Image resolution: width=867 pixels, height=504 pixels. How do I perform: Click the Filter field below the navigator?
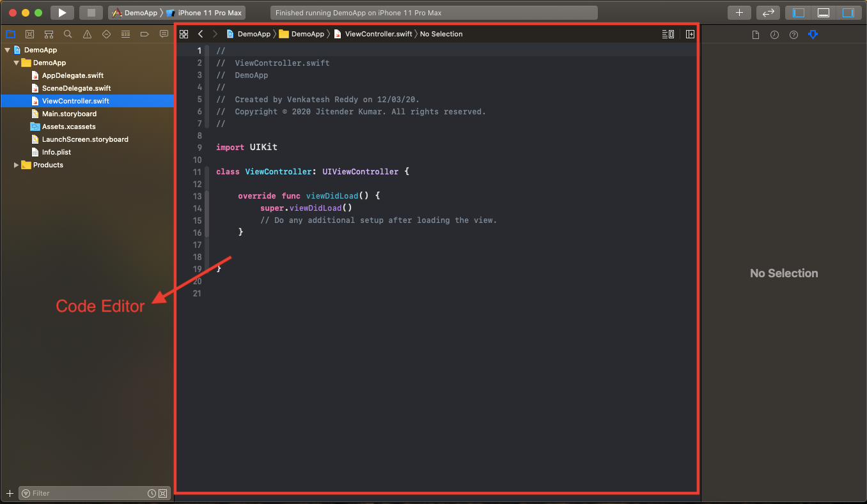(83, 493)
